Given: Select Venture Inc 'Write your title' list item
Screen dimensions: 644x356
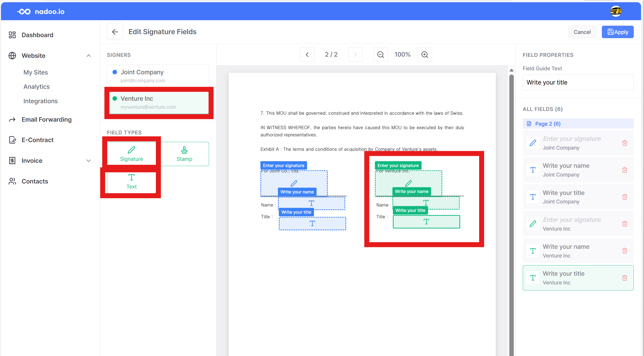Looking at the screenshot, I should [x=578, y=278].
